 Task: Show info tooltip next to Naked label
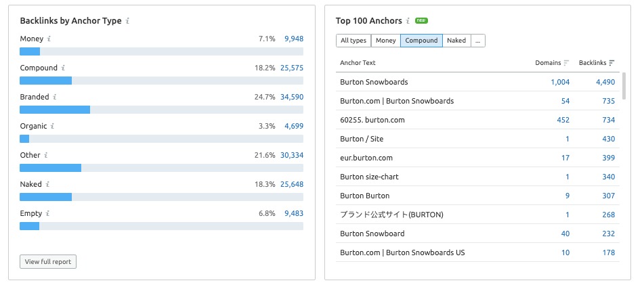(x=47, y=185)
